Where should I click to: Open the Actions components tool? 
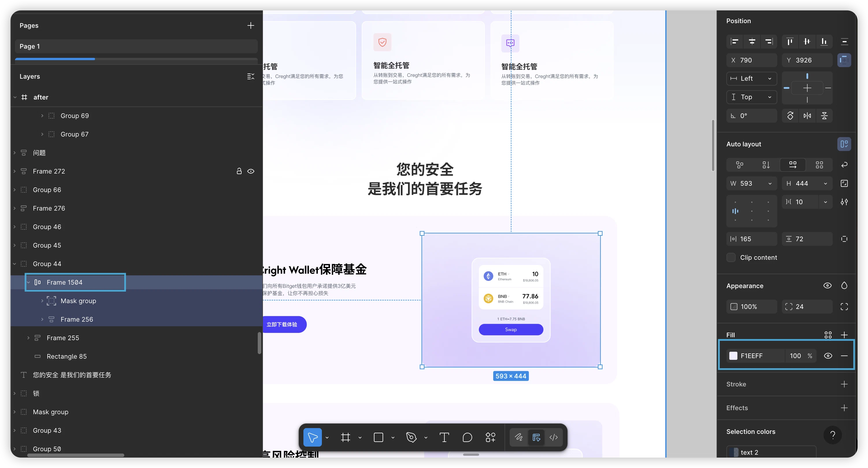click(490, 437)
